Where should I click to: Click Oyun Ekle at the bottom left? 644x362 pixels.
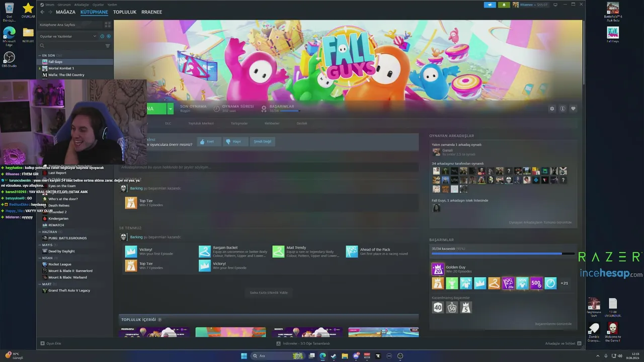pos(51,343)
